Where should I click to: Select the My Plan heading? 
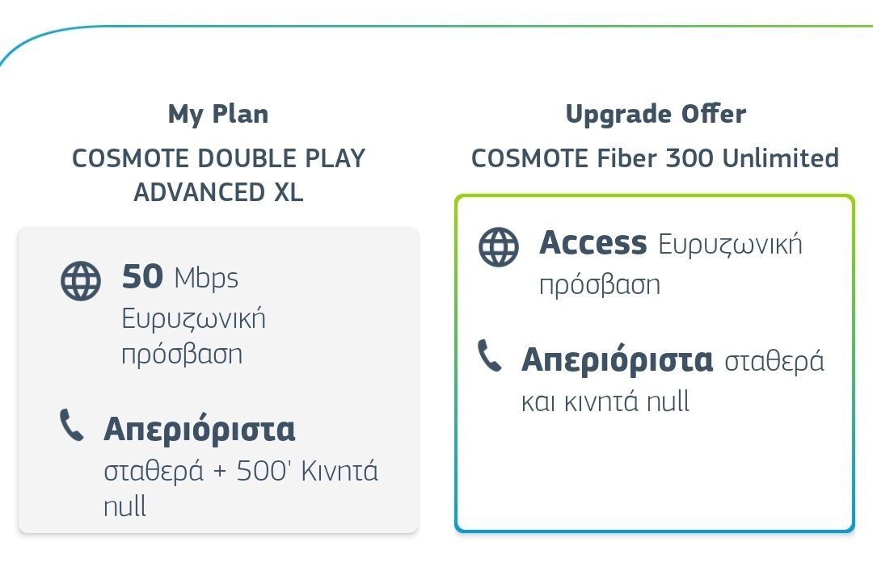[x=218, y=114]
